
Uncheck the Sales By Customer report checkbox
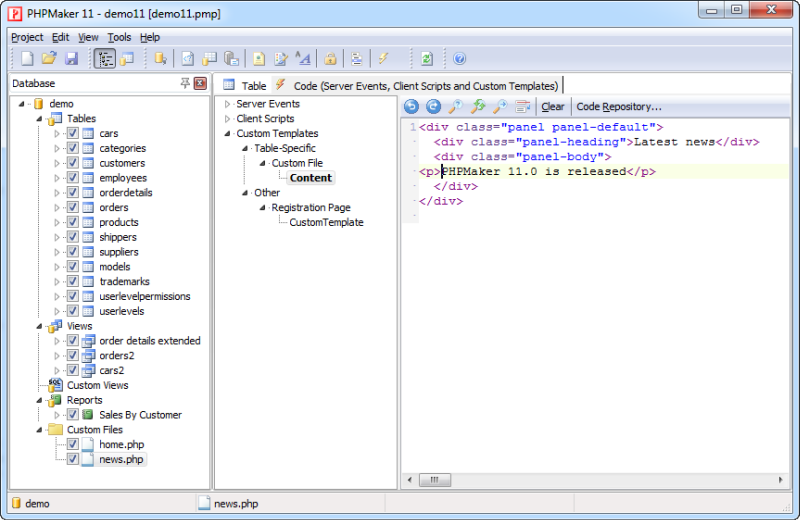(72, 414)
